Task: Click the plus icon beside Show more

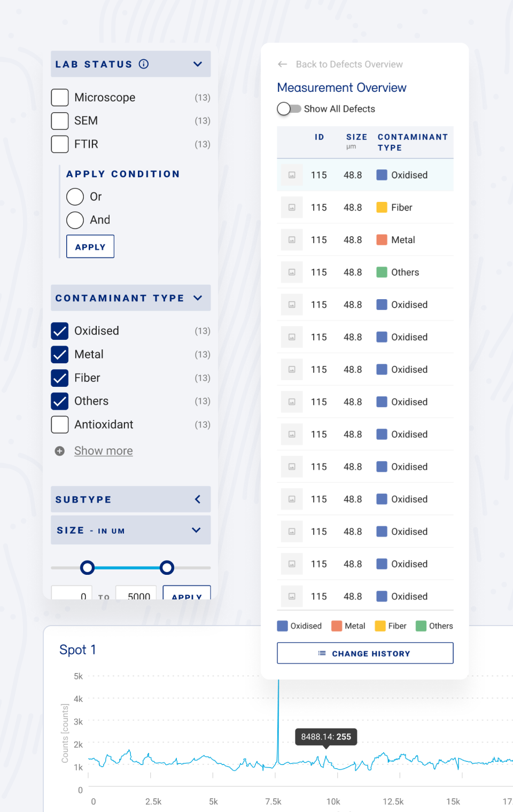Action: tap(60, 451)
